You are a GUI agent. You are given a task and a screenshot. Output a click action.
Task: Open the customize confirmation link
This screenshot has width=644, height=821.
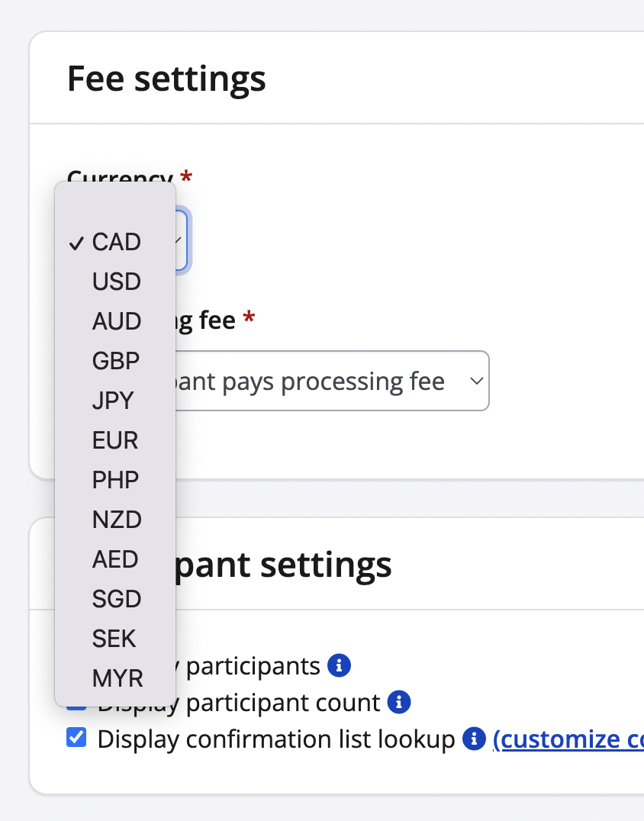pyautogui.click(x=567, y=739)
